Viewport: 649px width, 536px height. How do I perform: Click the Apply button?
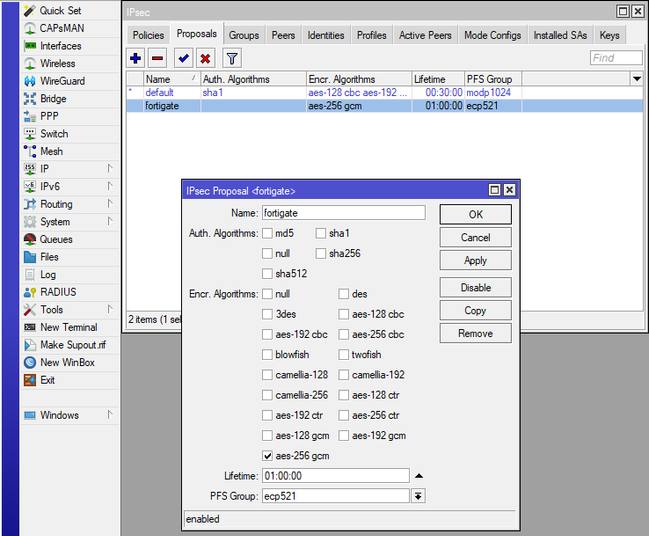[475, 261]
